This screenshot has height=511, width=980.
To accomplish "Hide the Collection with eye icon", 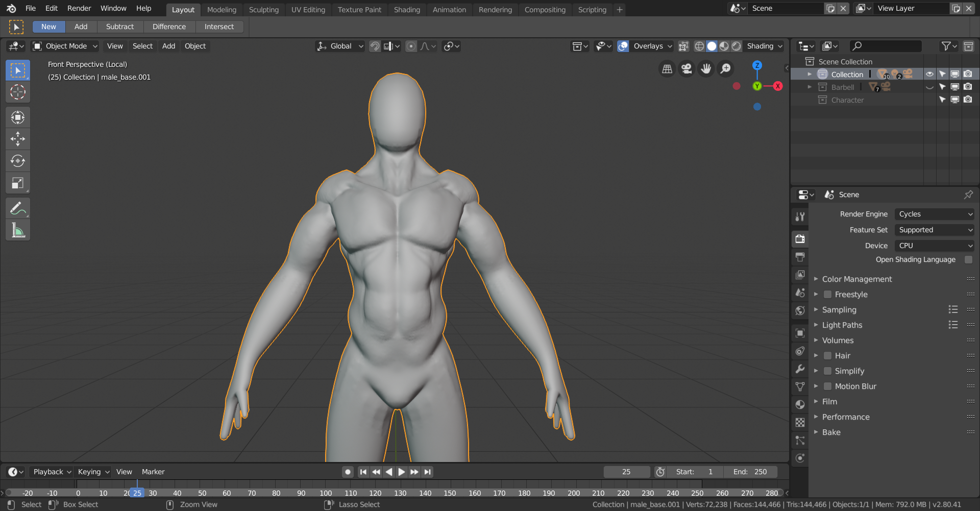I will 929,74.
